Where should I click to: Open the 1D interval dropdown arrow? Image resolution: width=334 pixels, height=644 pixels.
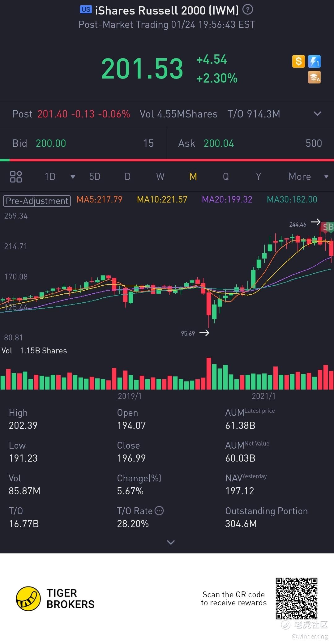pyautogui.click(x=73, y=177)
